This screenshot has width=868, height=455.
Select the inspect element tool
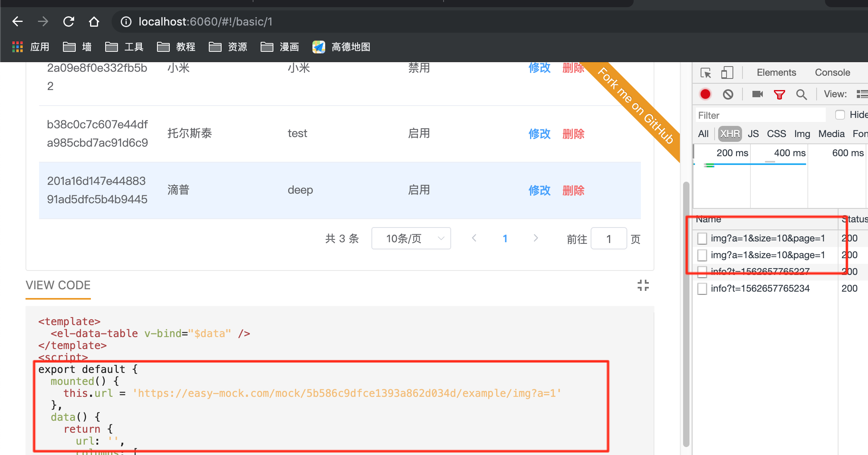pyautogui.click(x=705, y=73)
